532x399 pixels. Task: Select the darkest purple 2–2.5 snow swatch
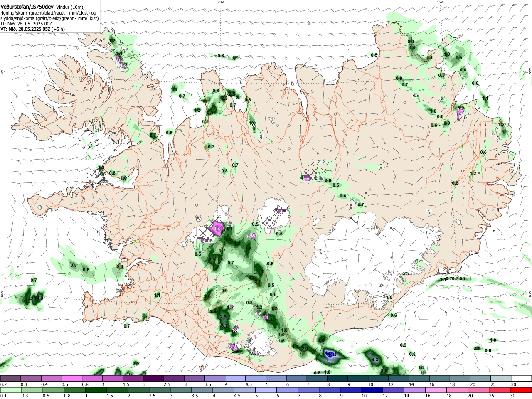154,379
